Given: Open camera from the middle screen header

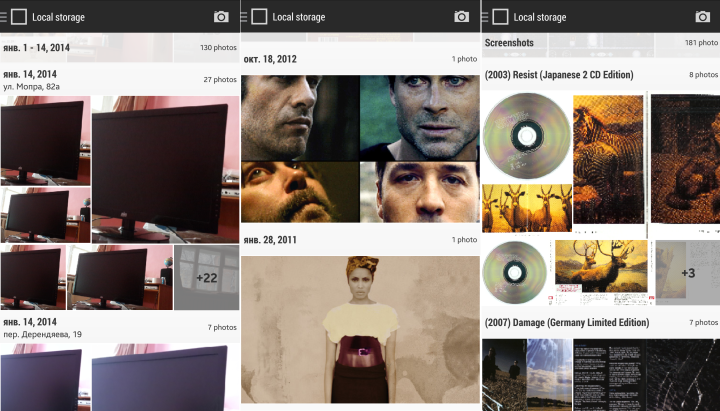Looking at the screenshot, I should click(x=461, y=17).
